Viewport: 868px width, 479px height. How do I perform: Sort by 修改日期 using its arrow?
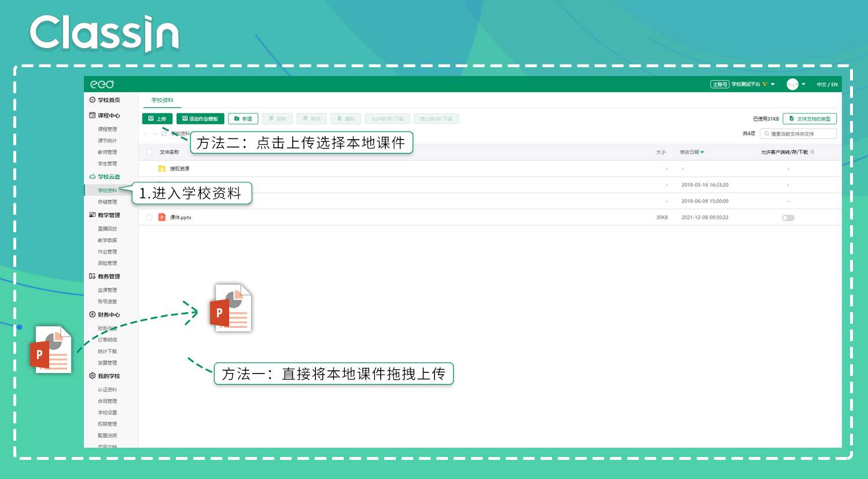(x=703, y=152)
